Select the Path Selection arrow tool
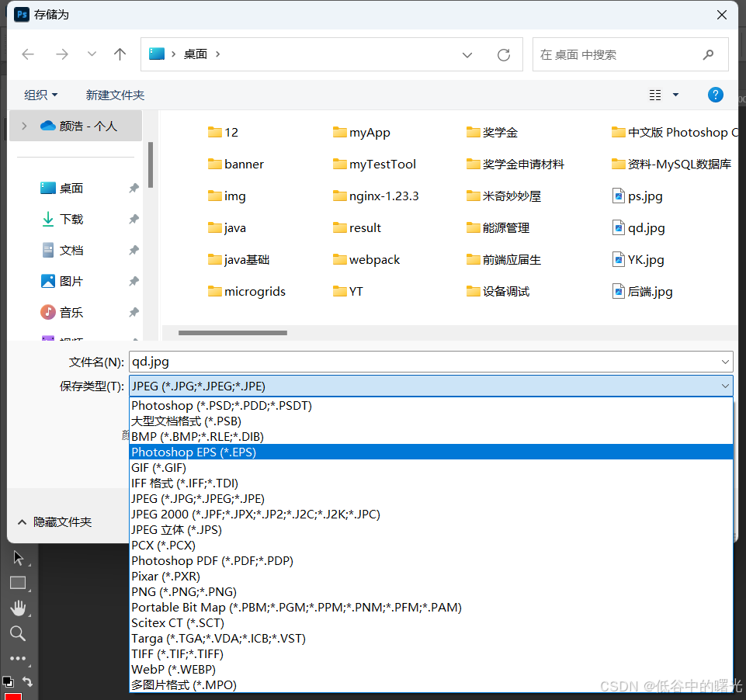 [x=19, y=558]
